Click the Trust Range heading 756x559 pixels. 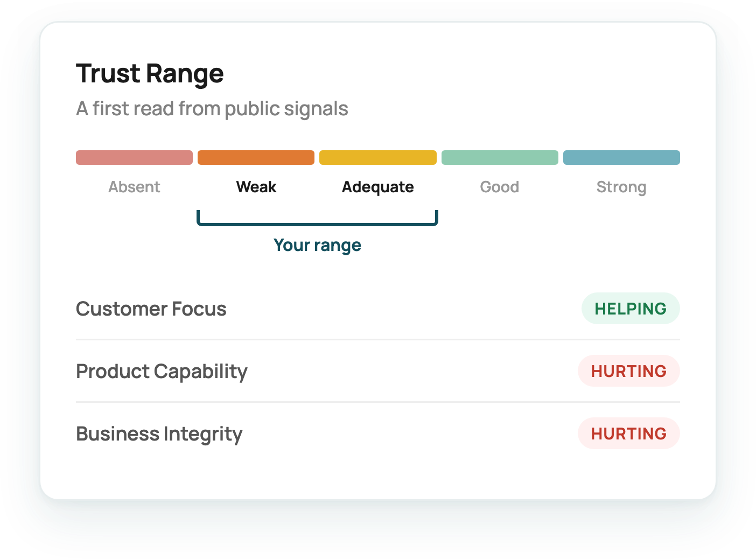[150, 74]
